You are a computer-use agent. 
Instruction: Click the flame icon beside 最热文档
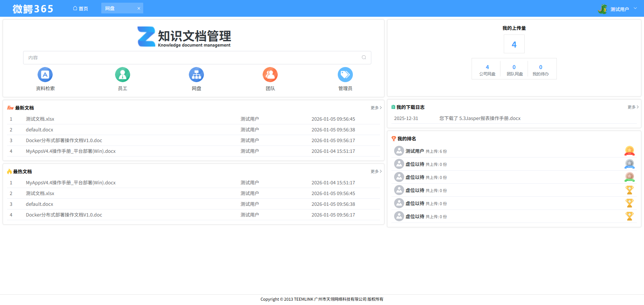pos(9,171)
